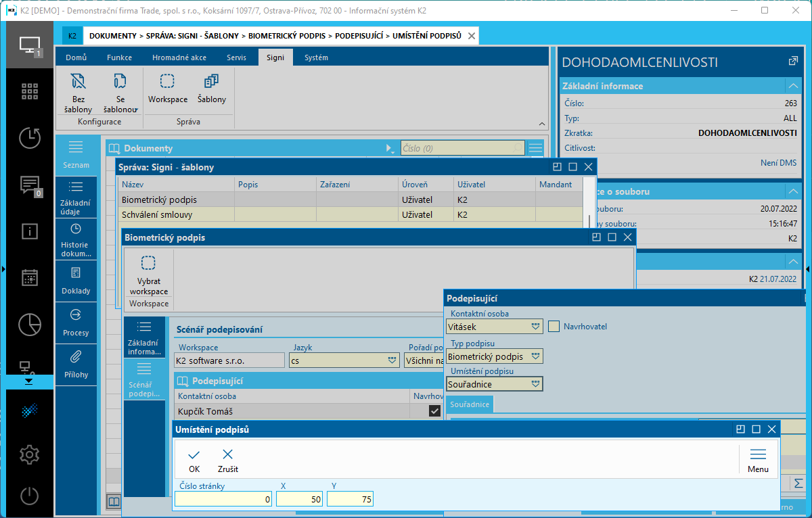This screenshot has width=812, height=518.
Task: Click the Číslo stránky input field
Action: coord(224,499)
